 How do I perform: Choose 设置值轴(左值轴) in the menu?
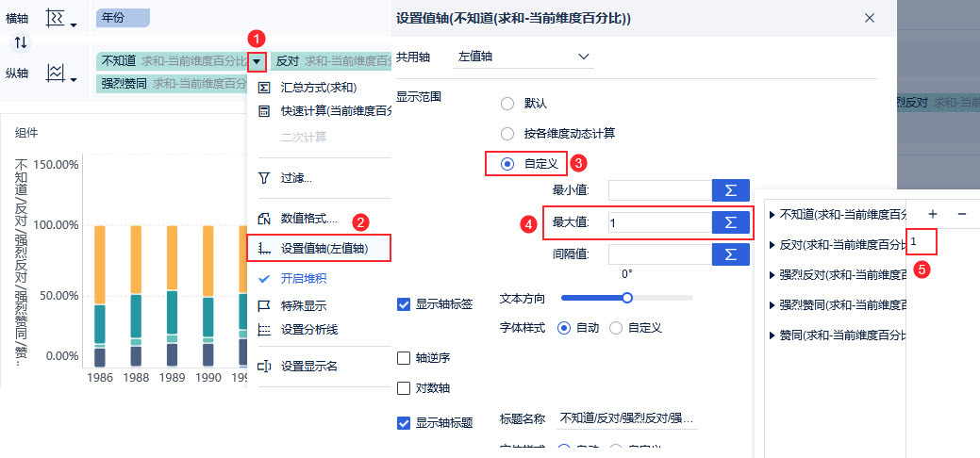pyautogui.click(x=319, y=249)
